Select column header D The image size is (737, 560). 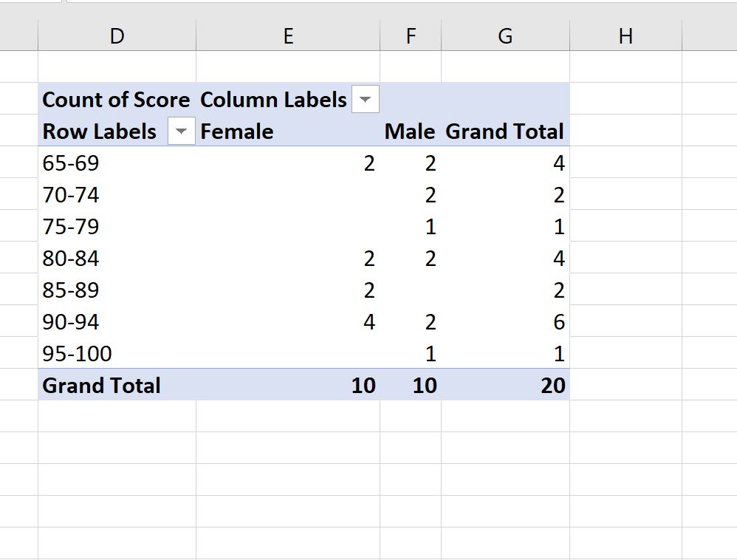coord(117,35)
